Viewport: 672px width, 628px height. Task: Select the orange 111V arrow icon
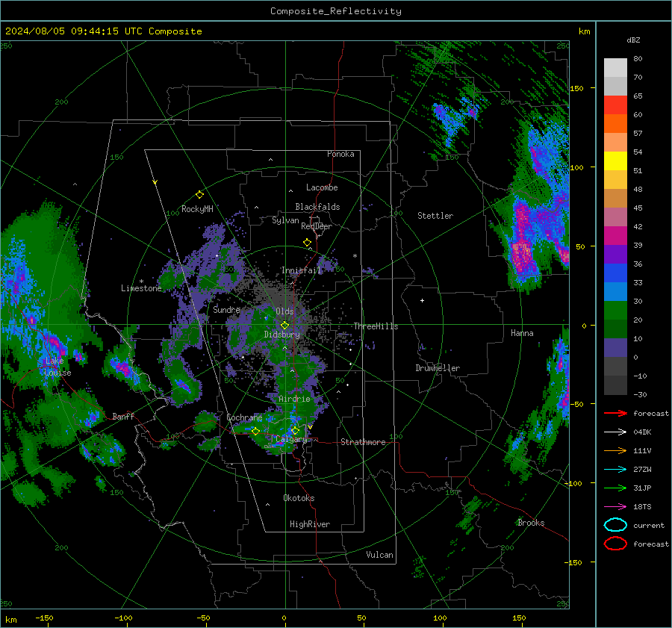click(615, 450)
